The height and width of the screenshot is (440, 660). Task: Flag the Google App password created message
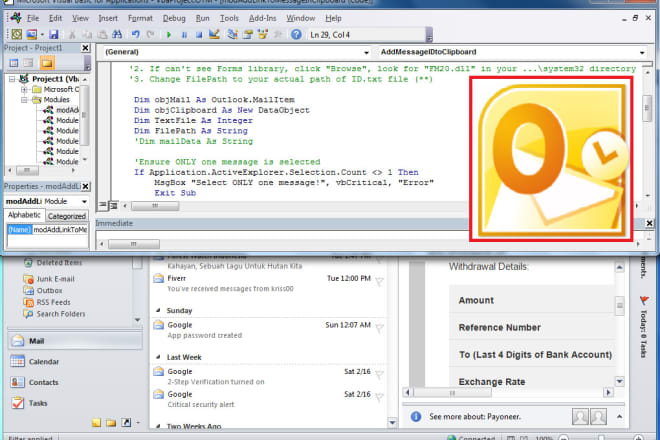pos(379,328)
